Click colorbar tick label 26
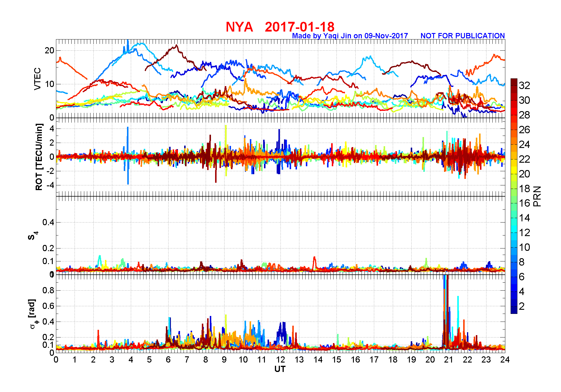561x392 pixels. tap(524, 130)
